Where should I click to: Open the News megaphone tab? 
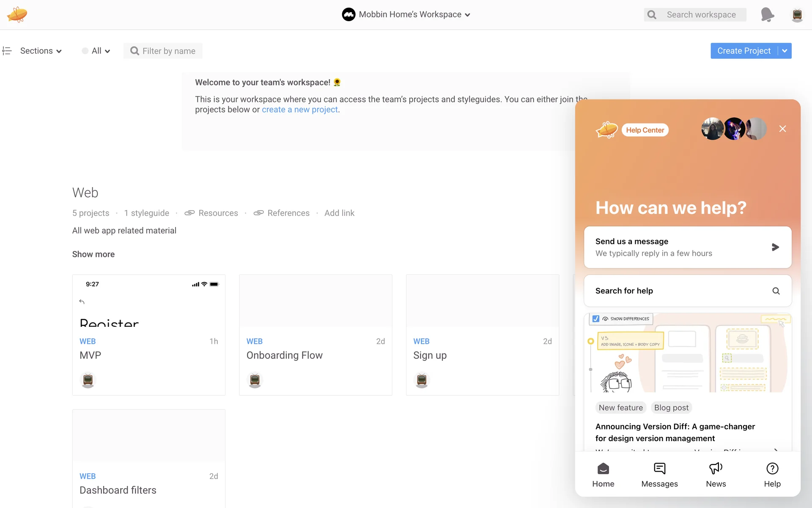(x=716, y=475)
